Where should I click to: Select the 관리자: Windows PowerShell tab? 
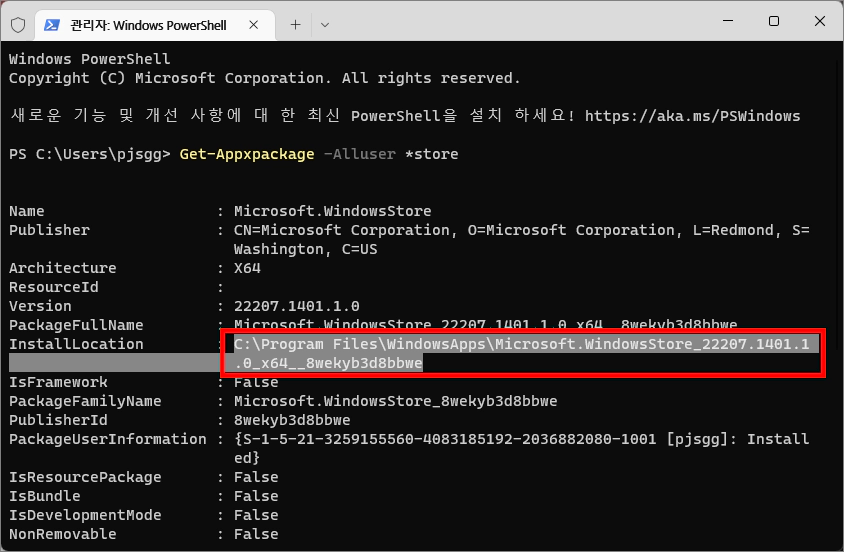point(155,25)
